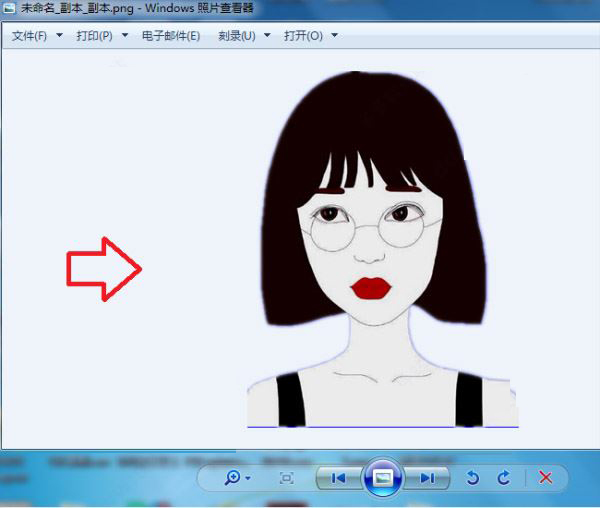The height and width of the screenshot is (508, 600).
Task: Open the 打印(P) menu
Action: (95, 36)
